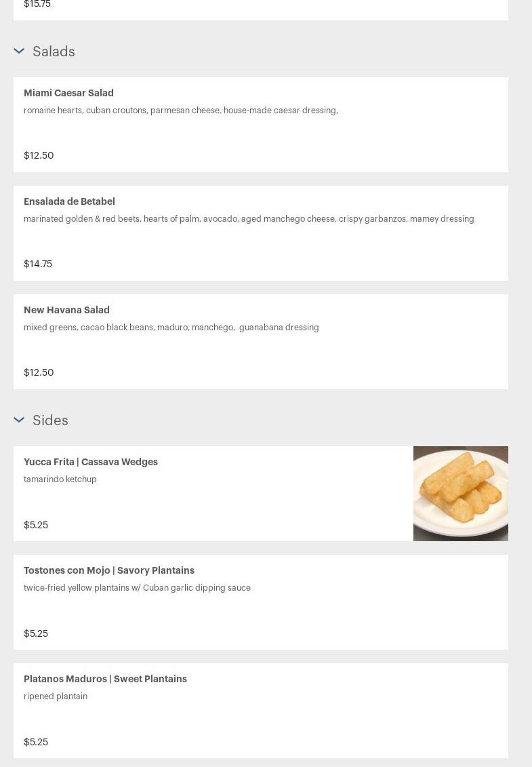Viewport: 532px width, 767px height.
Task: Click the Ensalada de Betabel $14.75 price
Action: click(x=38, y=264)
